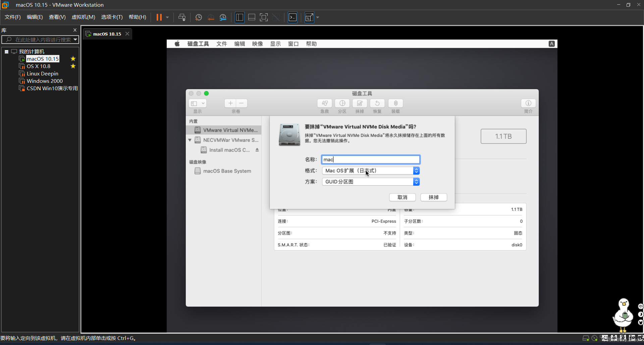Click the input source A icon in menu bar

click(551, 44)
